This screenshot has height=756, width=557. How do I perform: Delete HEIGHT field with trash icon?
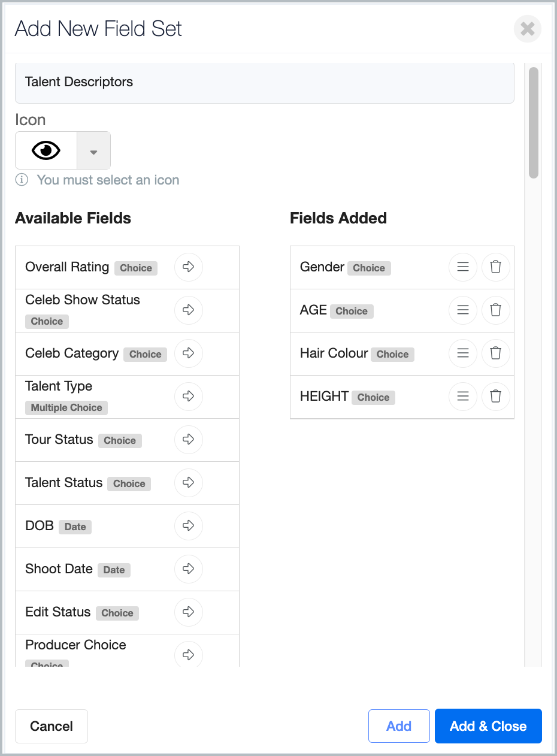(x=495, y=396)
